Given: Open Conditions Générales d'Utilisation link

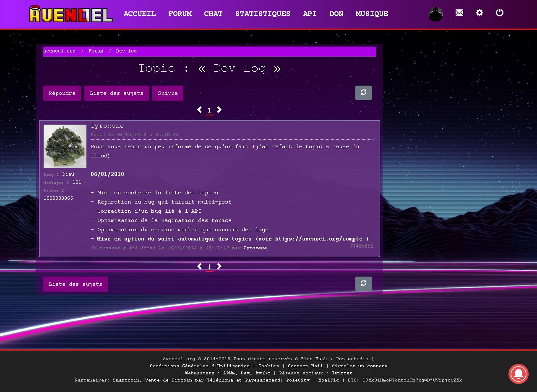Looking at the screenshot, I should click(x=200, y=366).
